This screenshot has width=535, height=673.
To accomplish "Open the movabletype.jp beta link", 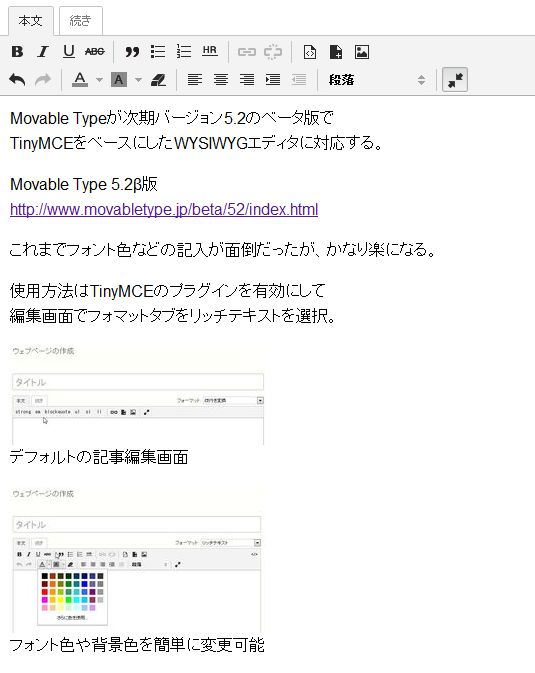I will pos(164,209).
